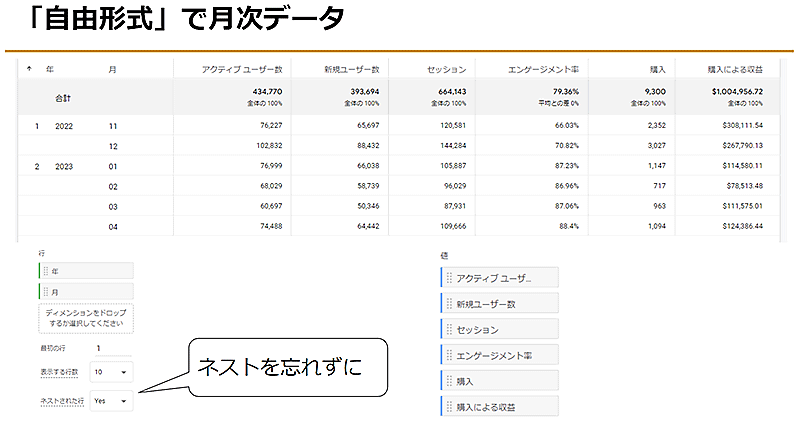This screenshot has width=800, height=425.
Task: Click drag handle of 月 dimension chip
Action: [x=44, y=291]
